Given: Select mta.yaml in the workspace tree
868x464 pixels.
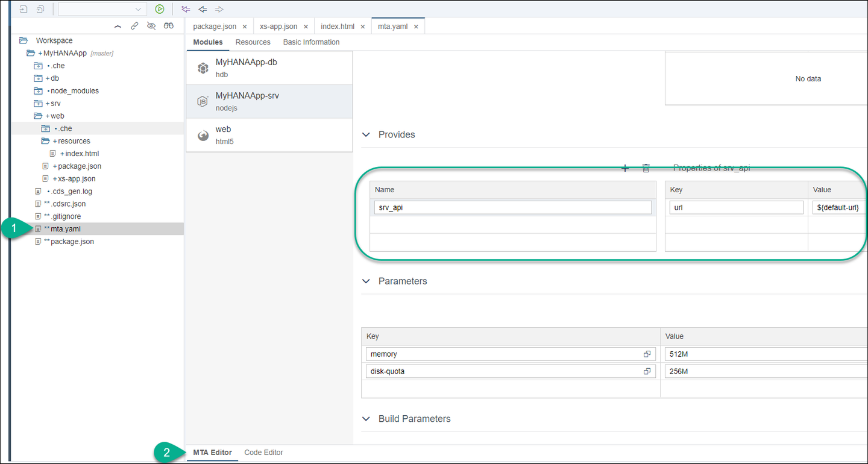Looking at the screenshot, I should pos(66,229).
